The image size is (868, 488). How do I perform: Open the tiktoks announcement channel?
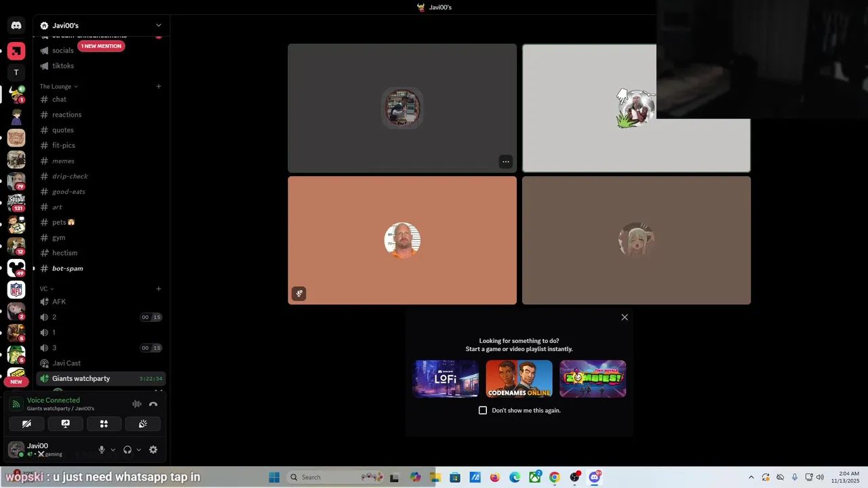tap(101, 66)
